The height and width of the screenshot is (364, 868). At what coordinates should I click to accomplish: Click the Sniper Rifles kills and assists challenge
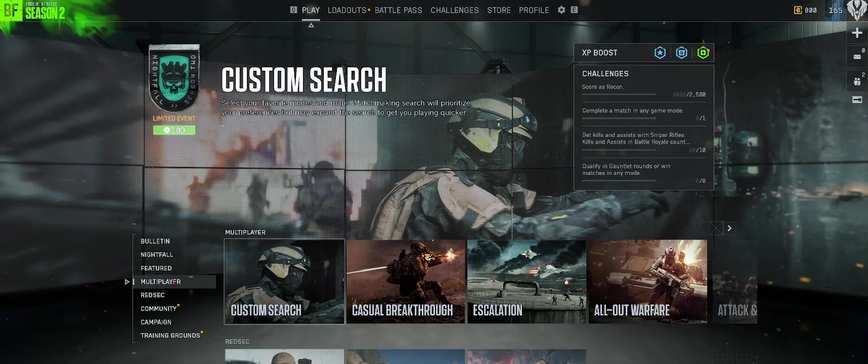click(636, 139)
